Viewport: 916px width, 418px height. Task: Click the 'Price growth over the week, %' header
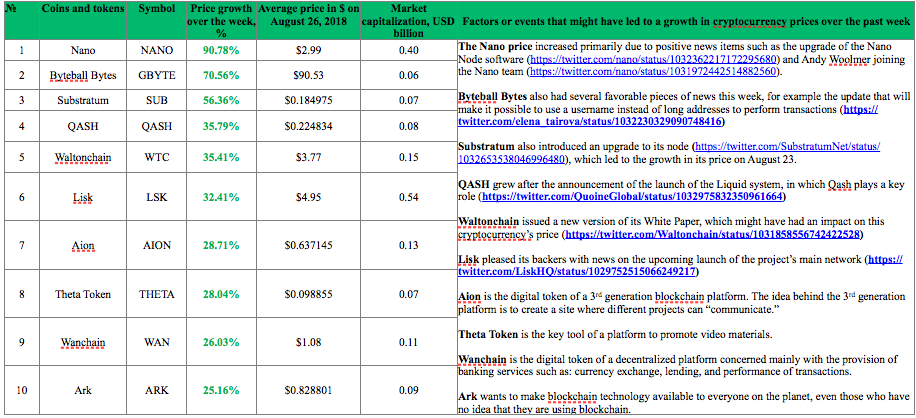(x=220, y=21)
